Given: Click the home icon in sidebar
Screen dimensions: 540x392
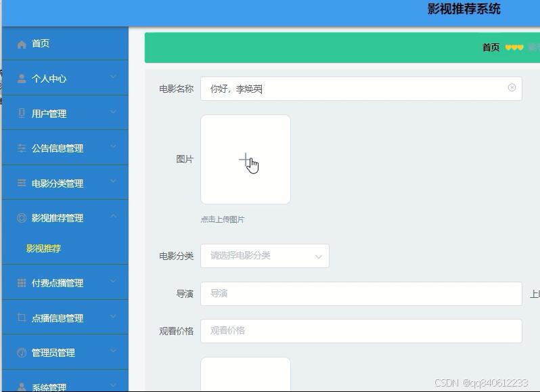Looking at the screenshot, I should pos(22,45).
